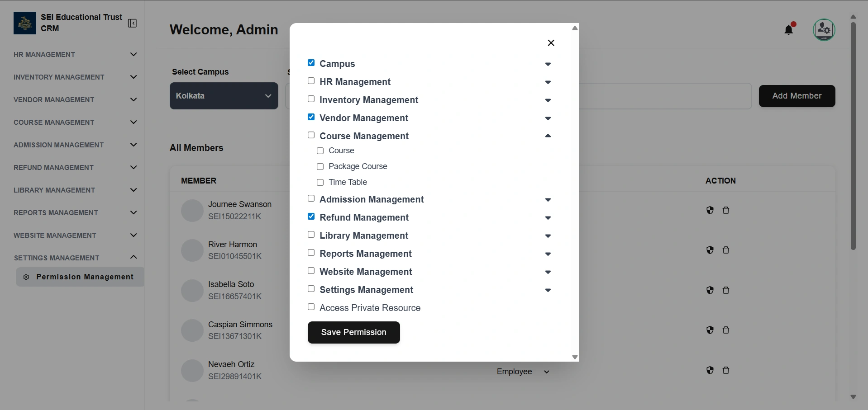The image size is (868, 410).
Task: Tick the Access Private Resource checkbox
Action: pyautogui.click(x=311, y=307)
